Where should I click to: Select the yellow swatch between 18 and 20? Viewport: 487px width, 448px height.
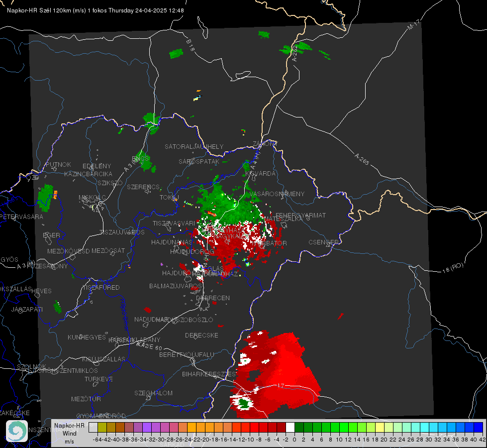pos(380,428)
